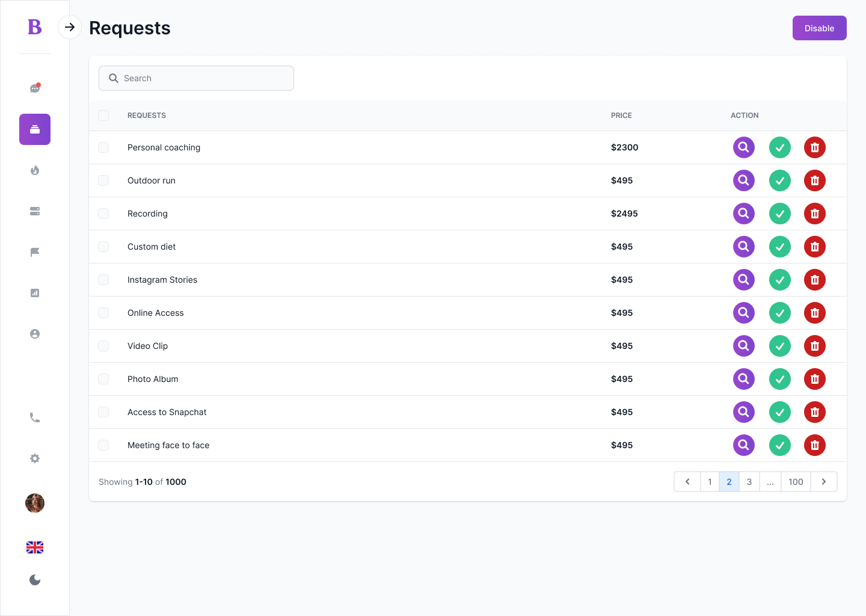The height and width of the screenshot is (616, 866).
Task: Toggle dark mode with the moon icon
Action: pos(34,580)
